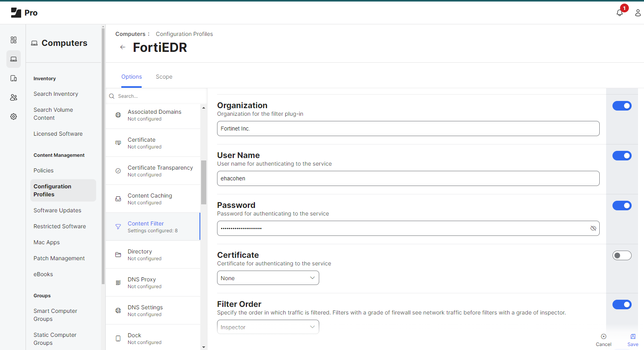Enable the Certificate setting switch
Screen dimensions: 644x350
(x=622, y=255)
